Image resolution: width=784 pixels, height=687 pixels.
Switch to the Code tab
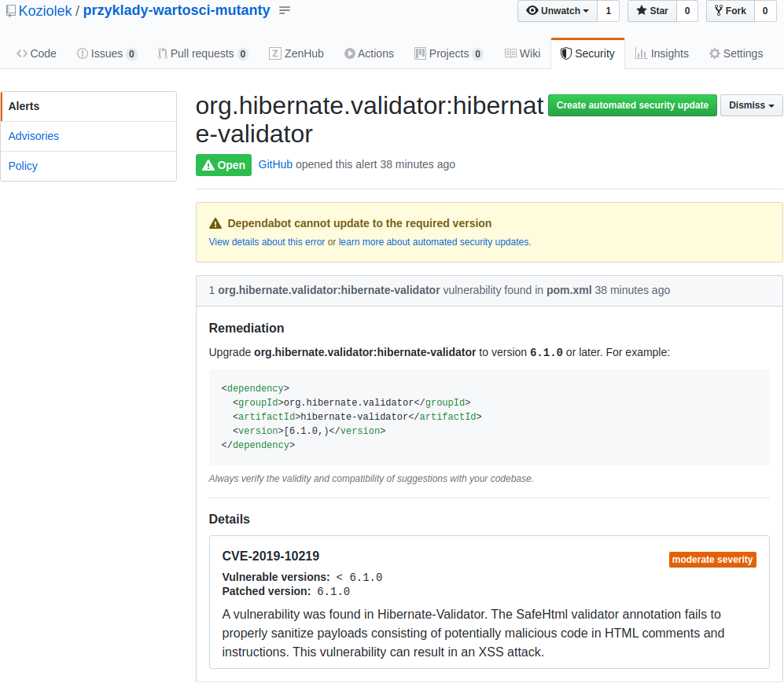pyautogui.click(x=36, y=53)
